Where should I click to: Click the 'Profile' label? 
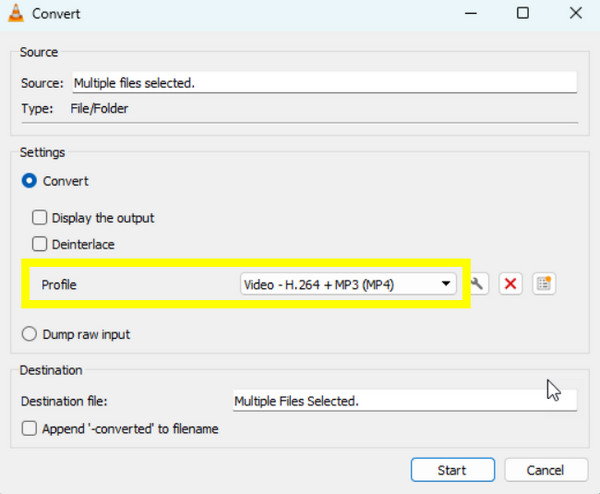pos(59,285)
